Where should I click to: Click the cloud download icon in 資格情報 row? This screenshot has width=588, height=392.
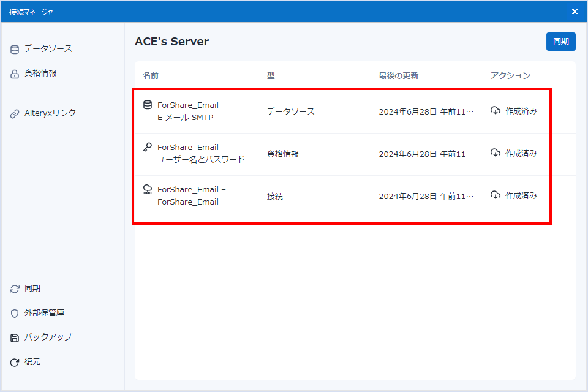pos(496,153)
